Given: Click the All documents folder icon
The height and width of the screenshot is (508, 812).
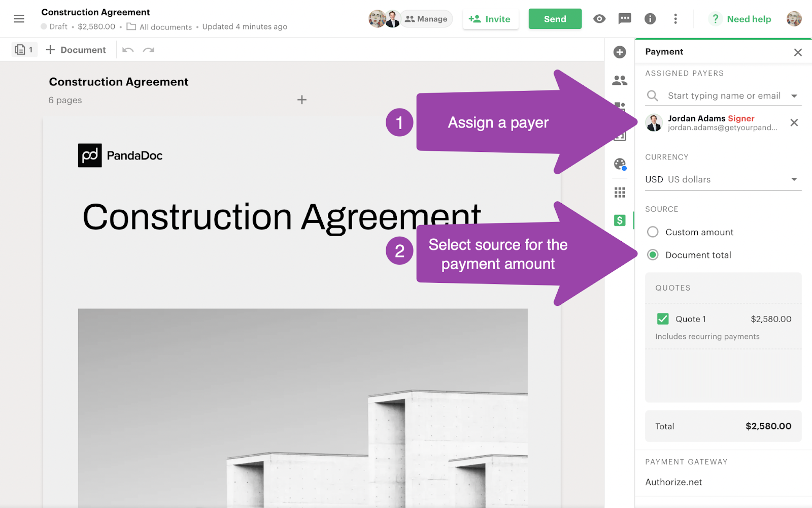Looking at the screenshot, I should (x=131, y=27).
